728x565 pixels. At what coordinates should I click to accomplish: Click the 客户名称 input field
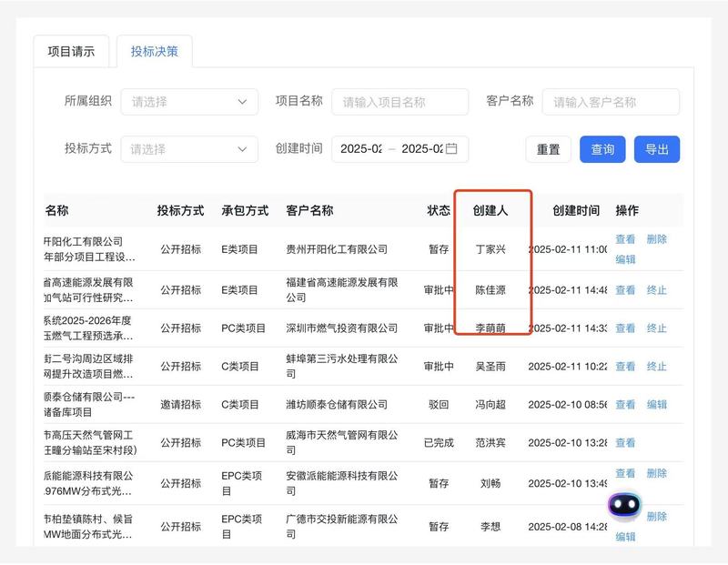610,102
